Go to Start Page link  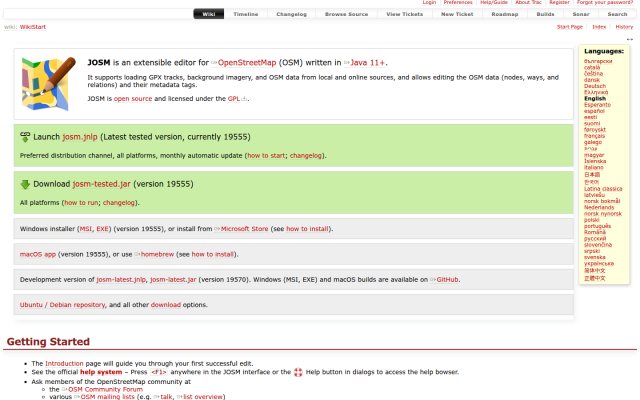click(x=570, y=27)
